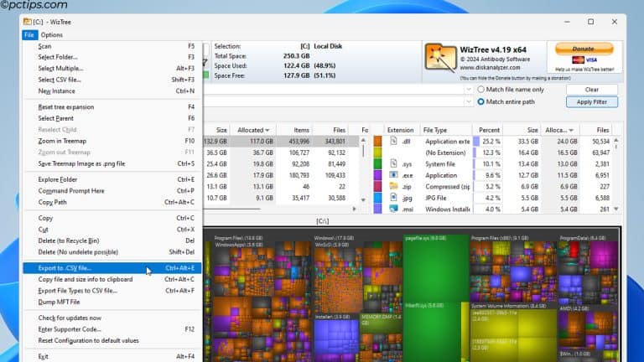Click the .dll file type icon
Viewport: 644px width, 362px height.
(x=393, y=141)
